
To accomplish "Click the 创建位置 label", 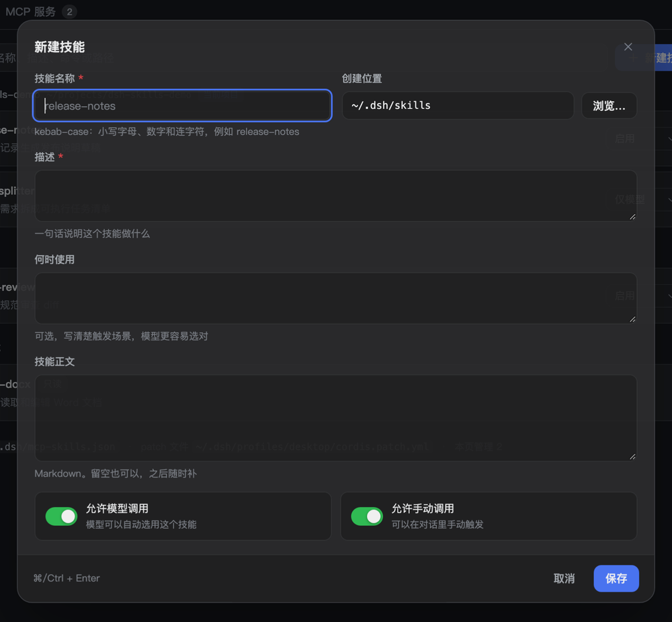I will coord(362,79).
